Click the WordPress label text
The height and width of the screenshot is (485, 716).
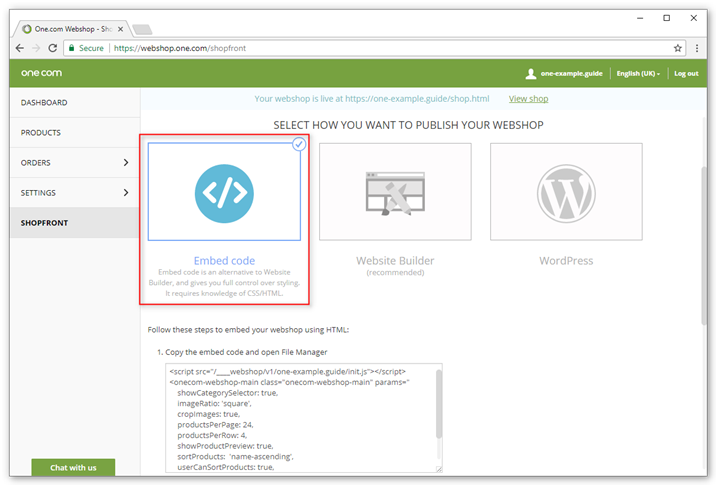click(566, 261)
